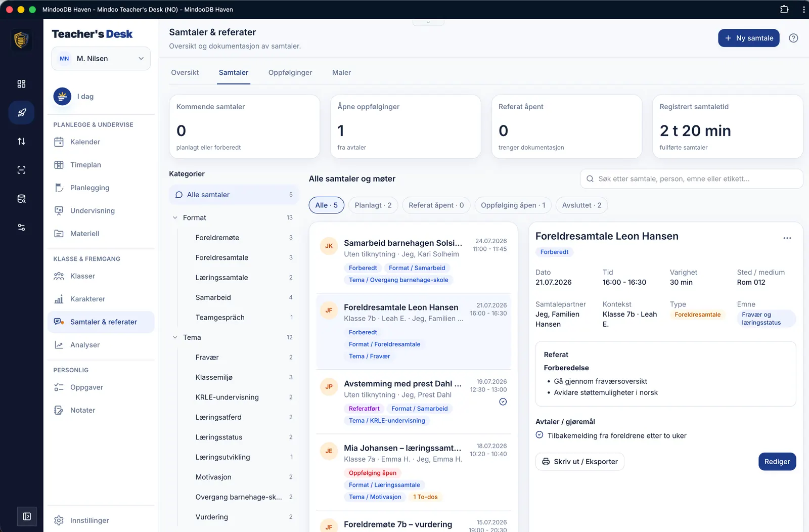
Task: Open Kalender from the sidebar
Action: pyautogui.click(x=101, y=142)
